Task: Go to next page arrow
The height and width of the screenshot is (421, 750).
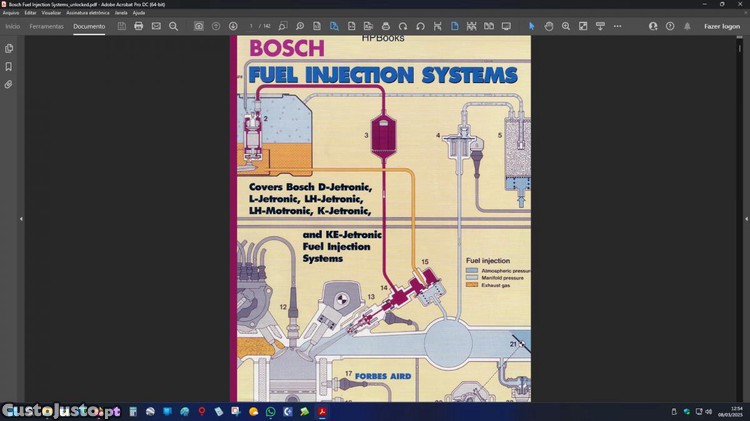Action: click(x=233, y=26)
